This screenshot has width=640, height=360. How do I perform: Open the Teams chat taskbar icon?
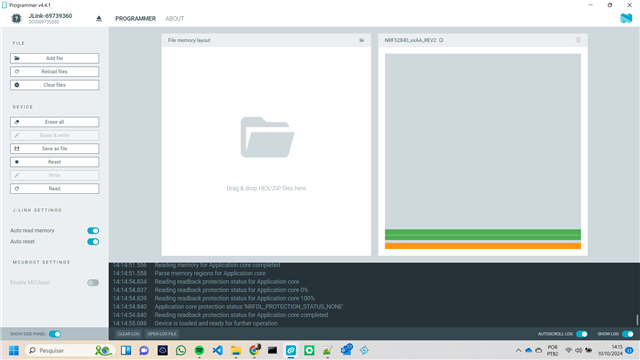[x=144, y=350]
